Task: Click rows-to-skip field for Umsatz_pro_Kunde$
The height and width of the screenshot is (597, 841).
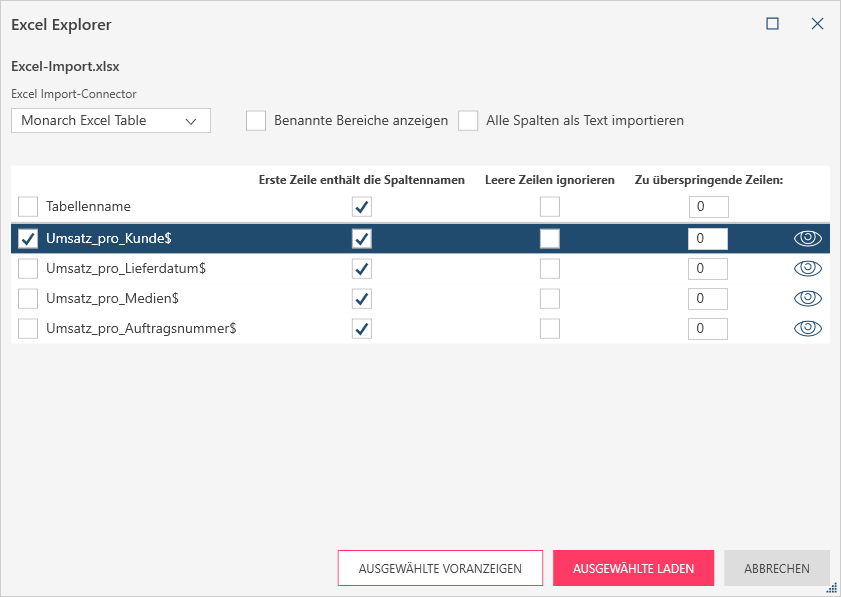Action: 708,239
